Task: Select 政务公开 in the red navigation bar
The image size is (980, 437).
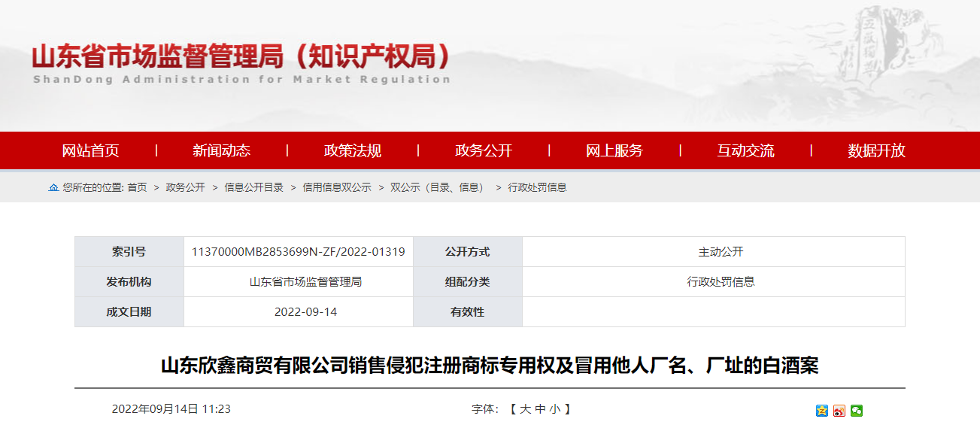Action: coord(484,150)
